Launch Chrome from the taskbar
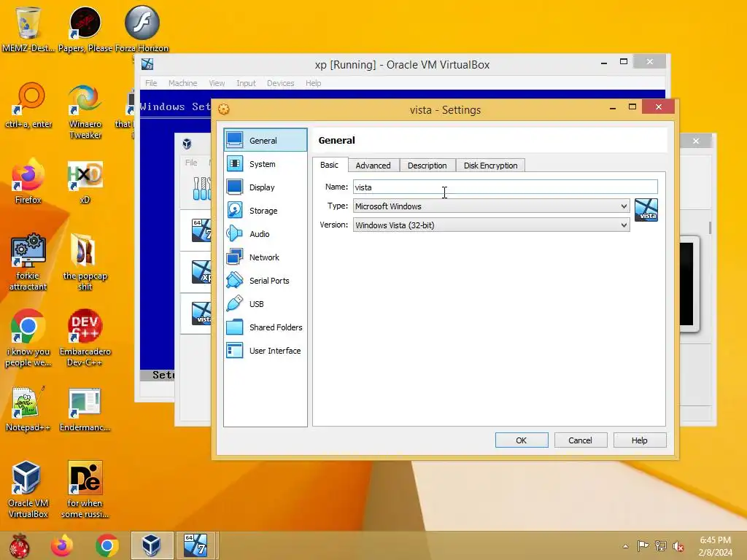The height and width of the screenshot is (560, 747). tap(107, 545)
